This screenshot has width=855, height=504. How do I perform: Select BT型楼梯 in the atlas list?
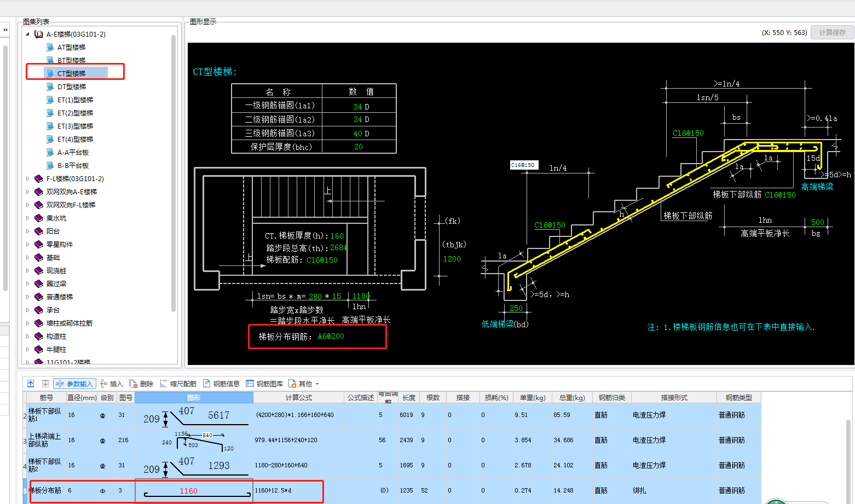pos(72,60)
